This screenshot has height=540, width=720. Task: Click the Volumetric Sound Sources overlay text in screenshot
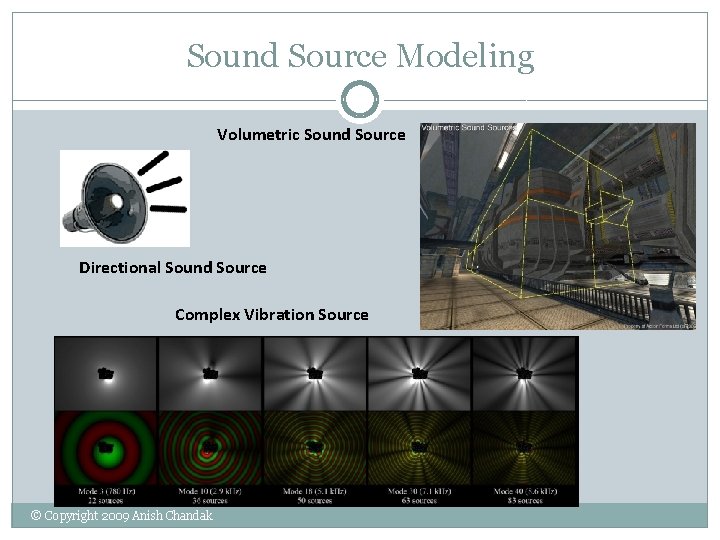coord(468,128)
